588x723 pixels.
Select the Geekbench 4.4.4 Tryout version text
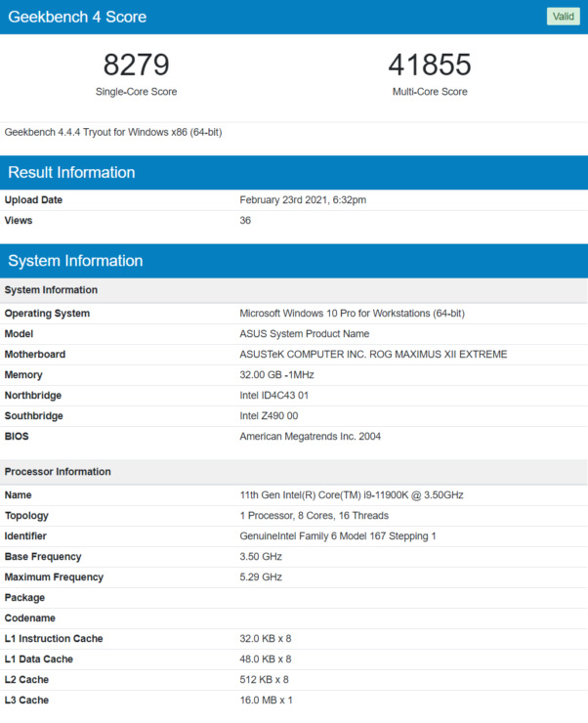pos(113,132)
